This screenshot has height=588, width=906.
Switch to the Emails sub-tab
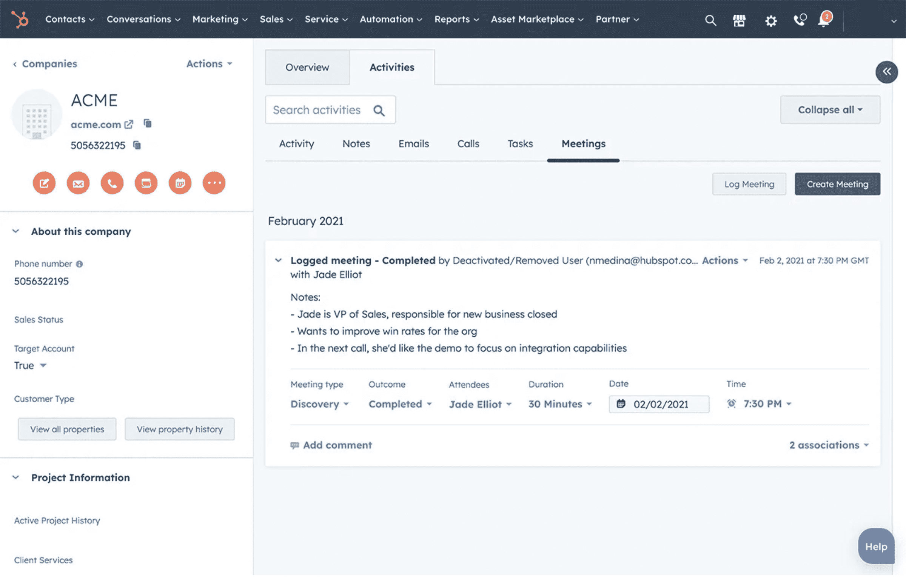click(x=413, y=143)
